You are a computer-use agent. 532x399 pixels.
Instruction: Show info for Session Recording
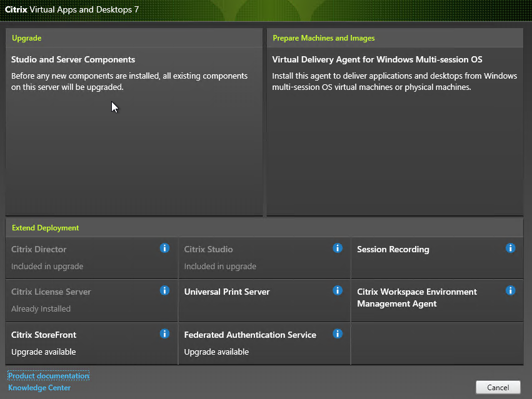pos(510,248)
